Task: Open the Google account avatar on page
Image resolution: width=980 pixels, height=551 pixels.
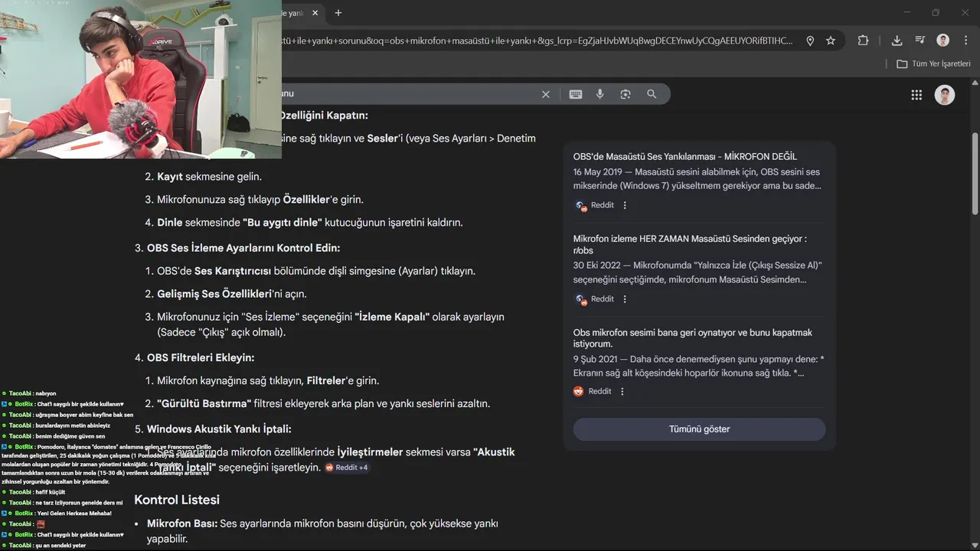Action: pos(945,95)
